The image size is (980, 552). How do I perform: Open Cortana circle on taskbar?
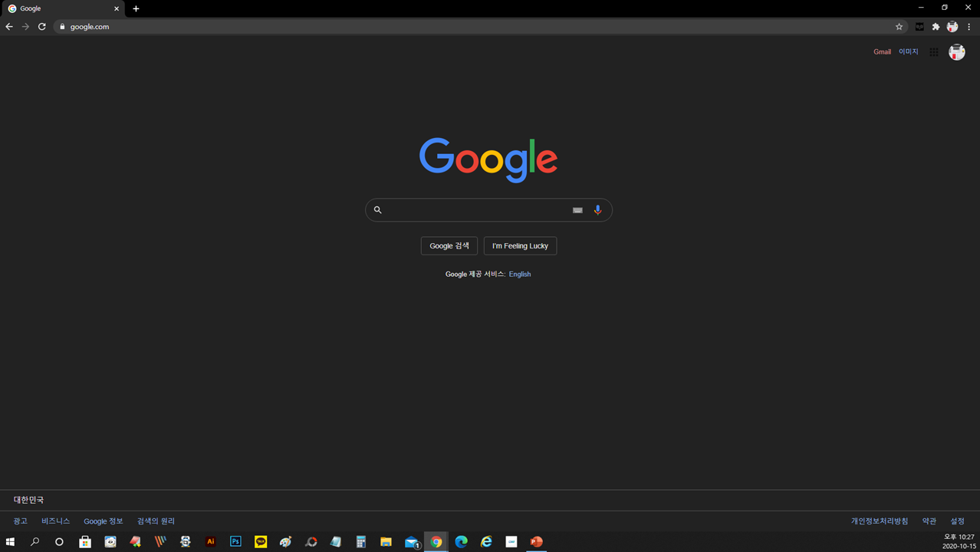click(59, 542)
